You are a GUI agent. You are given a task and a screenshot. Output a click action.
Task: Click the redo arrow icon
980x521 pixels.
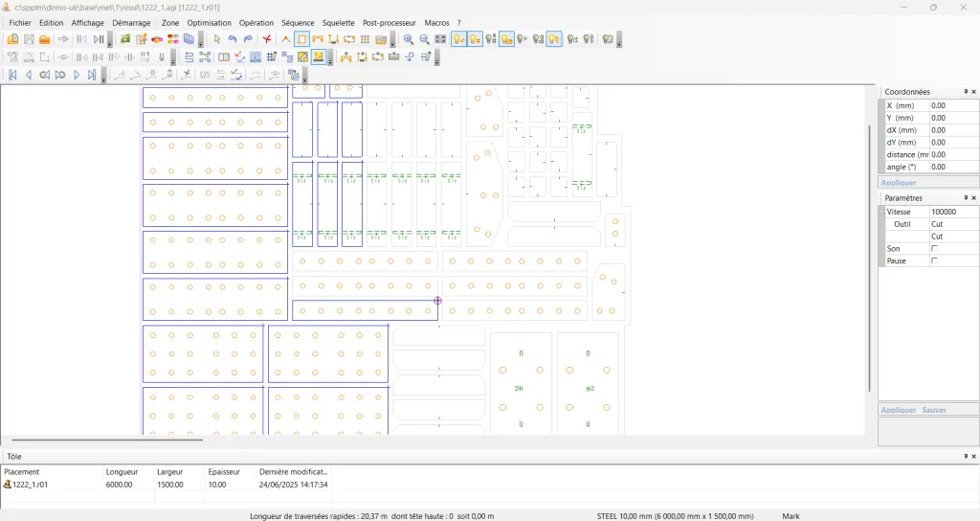pyautogui.click(x=248, y=39)
